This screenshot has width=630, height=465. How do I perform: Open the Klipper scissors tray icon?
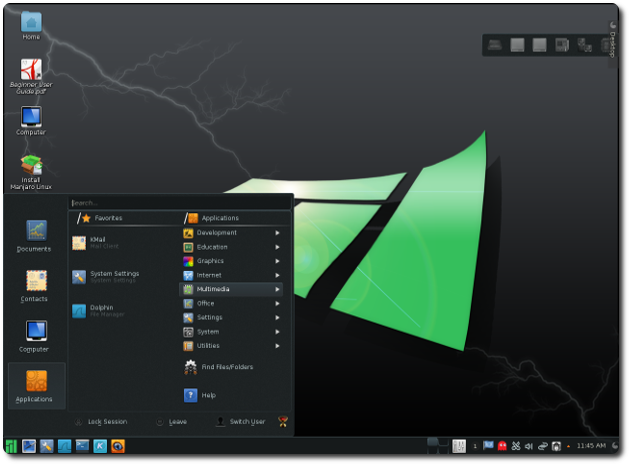point(516,446)
